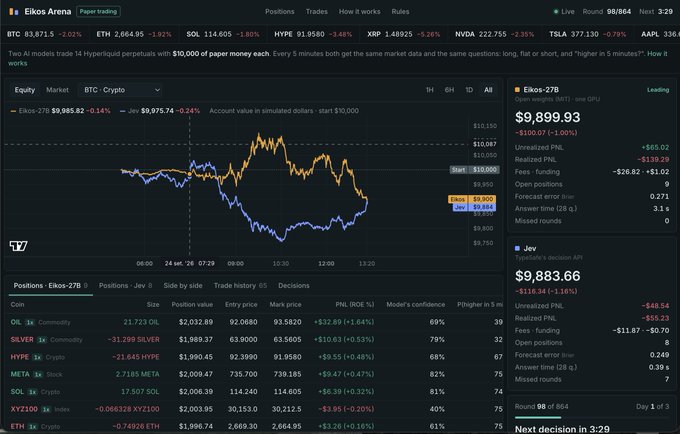Click the TSLA ticker in the price strip
Viewport: 680px width, 434px height.
click(x=588, y=34)
